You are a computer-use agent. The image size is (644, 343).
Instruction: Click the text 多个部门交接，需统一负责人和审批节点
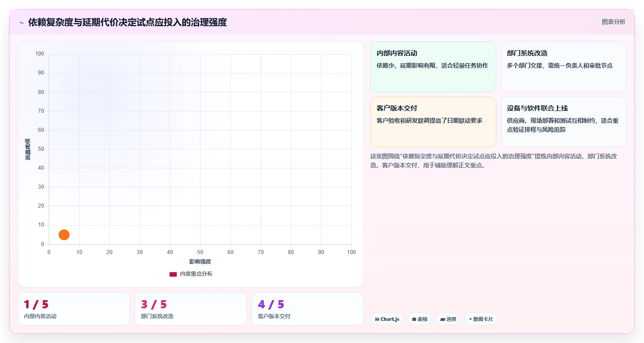(x=560, y=65)
